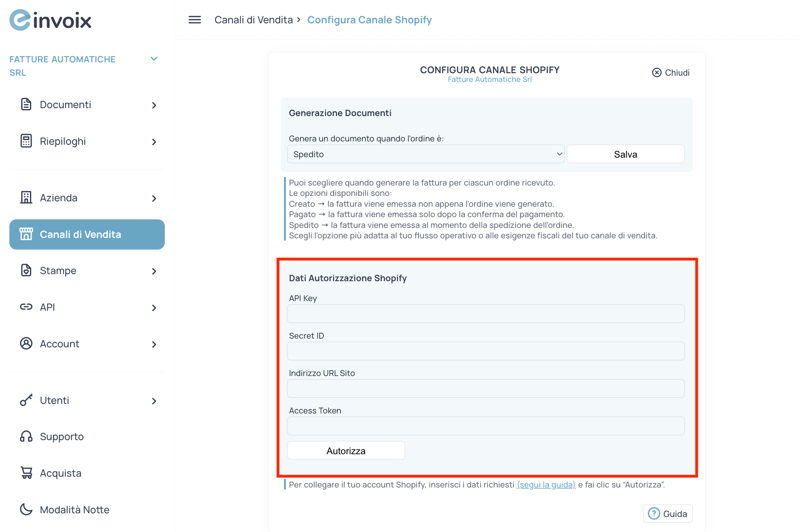Open the Stampe printer icon
799x532 pixels.
(26, 270)
